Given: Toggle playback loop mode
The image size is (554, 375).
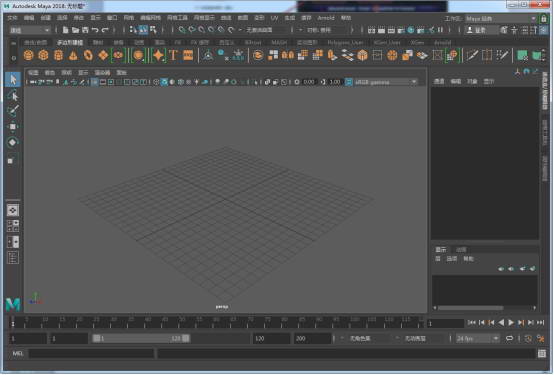Looking at the screenshot, I should coord(509,339).
